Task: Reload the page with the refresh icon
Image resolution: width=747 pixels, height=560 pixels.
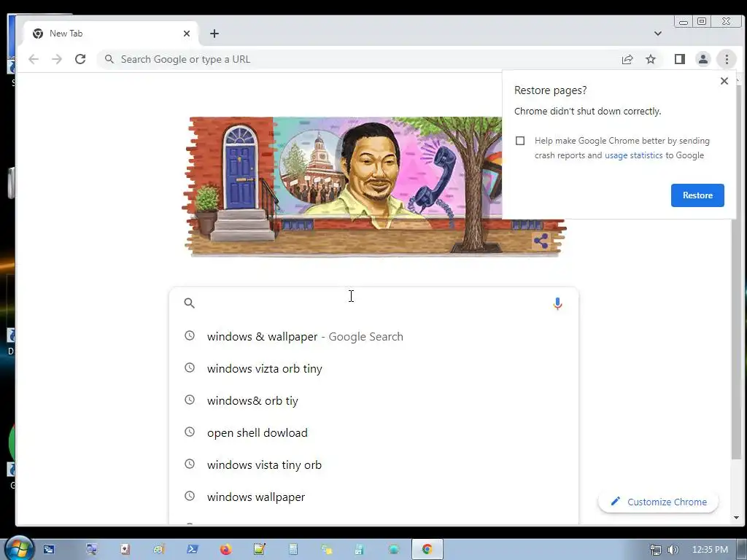Action: (80, 59)
